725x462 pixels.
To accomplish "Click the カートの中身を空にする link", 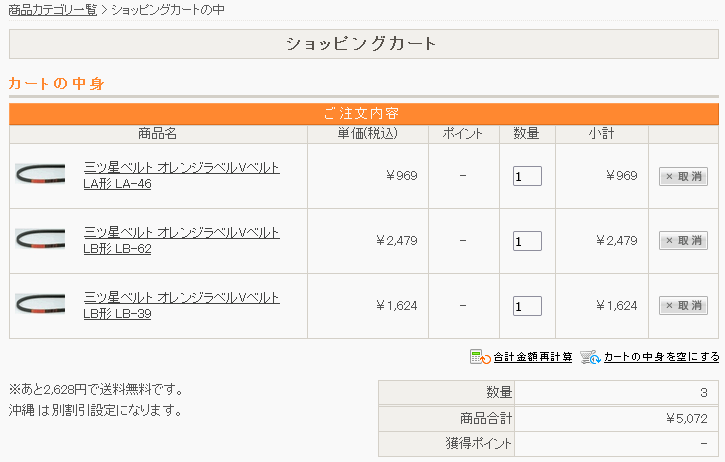I will coord(661,357).
